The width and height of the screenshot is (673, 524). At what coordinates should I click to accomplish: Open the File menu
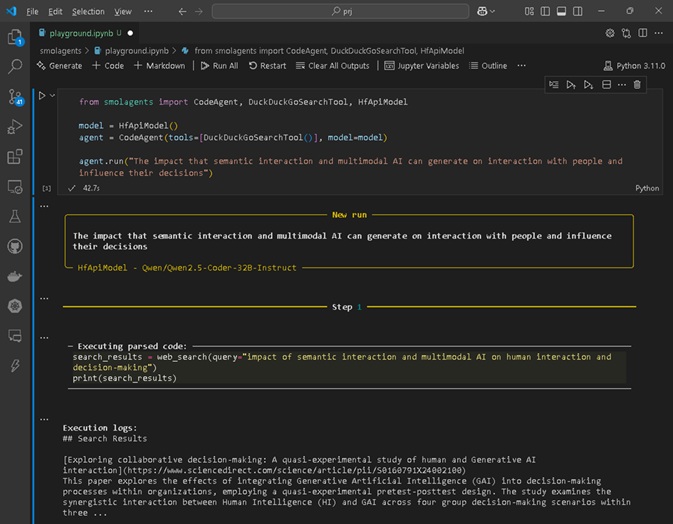(32, 12)
